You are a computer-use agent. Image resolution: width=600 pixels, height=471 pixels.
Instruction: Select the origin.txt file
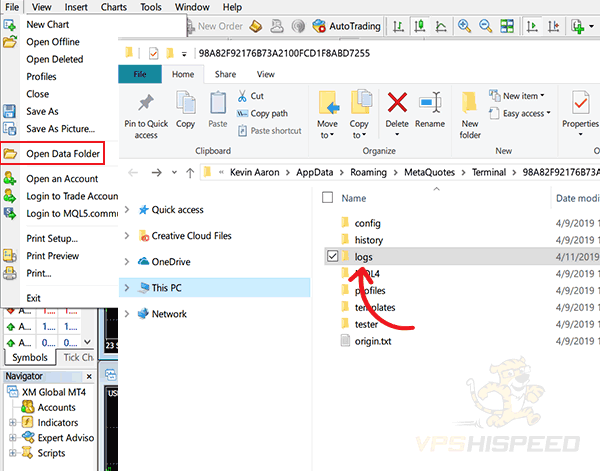[373, 341]
